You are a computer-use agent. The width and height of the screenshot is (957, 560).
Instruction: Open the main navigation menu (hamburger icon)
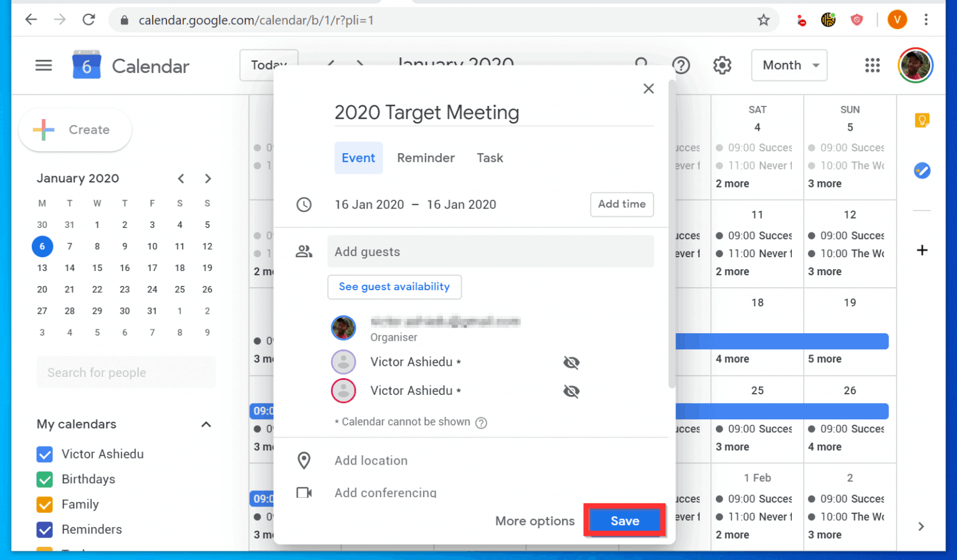coord(44,65)
